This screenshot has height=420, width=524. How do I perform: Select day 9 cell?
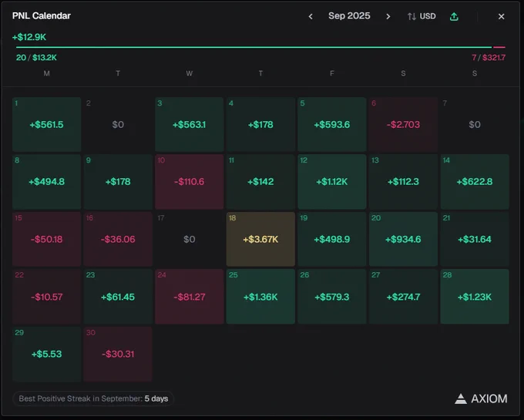pos(118,182)
